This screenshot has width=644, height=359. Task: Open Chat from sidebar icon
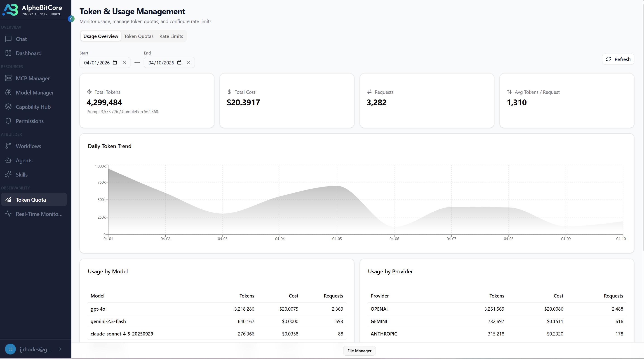9,39
